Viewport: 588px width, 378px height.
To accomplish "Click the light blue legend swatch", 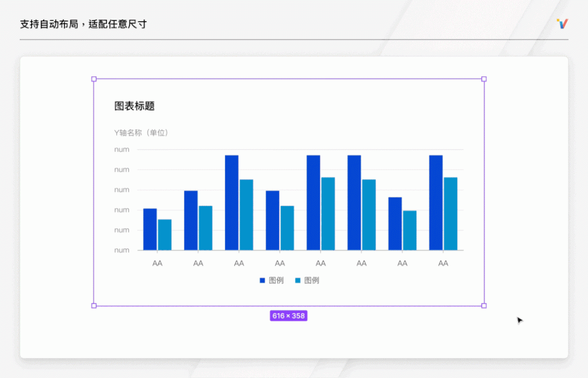I will point(298,280).
